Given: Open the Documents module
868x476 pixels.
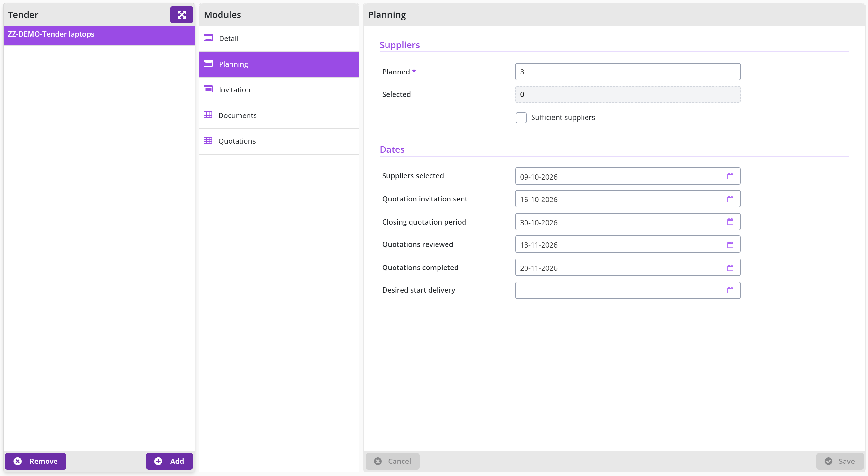Looking at the screenshot, I should coord(279,115).
